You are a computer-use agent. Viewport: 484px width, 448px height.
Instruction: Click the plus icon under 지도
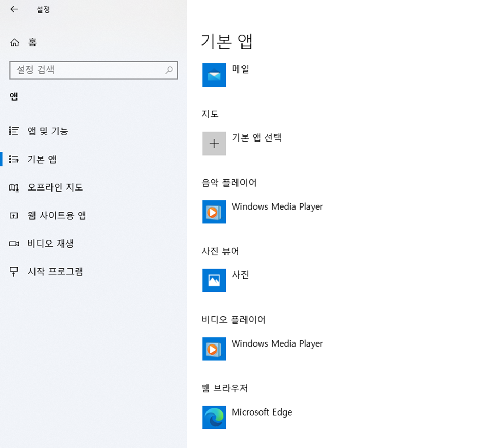[x=214, y=144]
